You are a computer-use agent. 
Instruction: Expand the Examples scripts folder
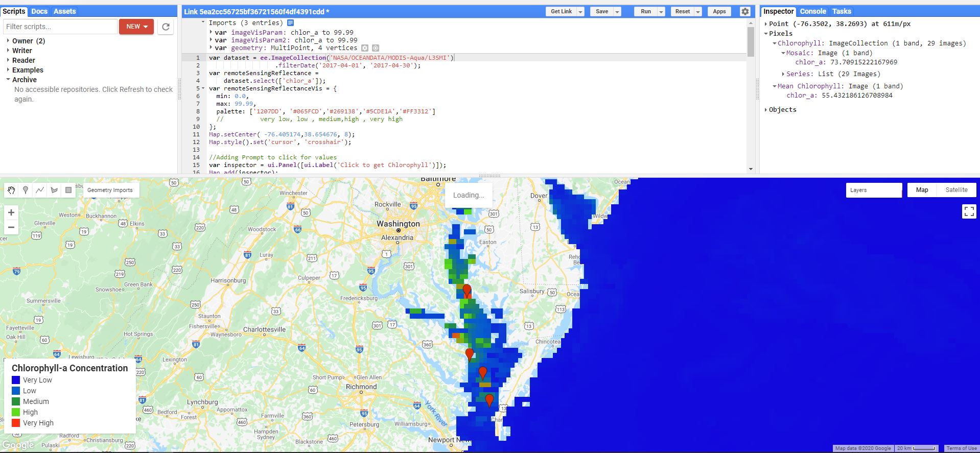point(8,70)
